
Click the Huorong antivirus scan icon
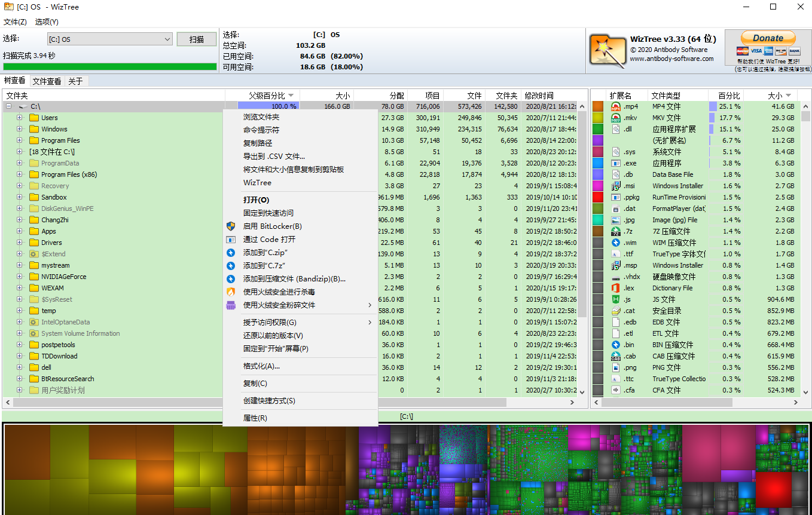[231, 292]
